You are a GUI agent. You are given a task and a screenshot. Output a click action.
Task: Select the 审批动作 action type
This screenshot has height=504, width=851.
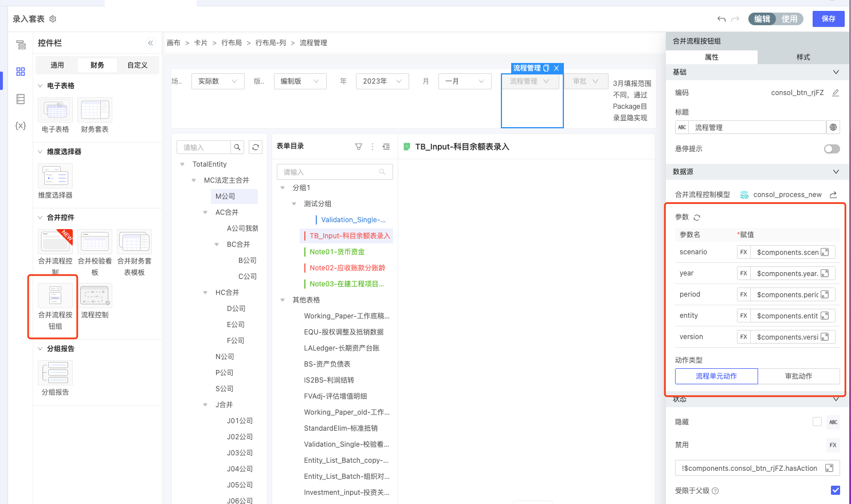798,376
